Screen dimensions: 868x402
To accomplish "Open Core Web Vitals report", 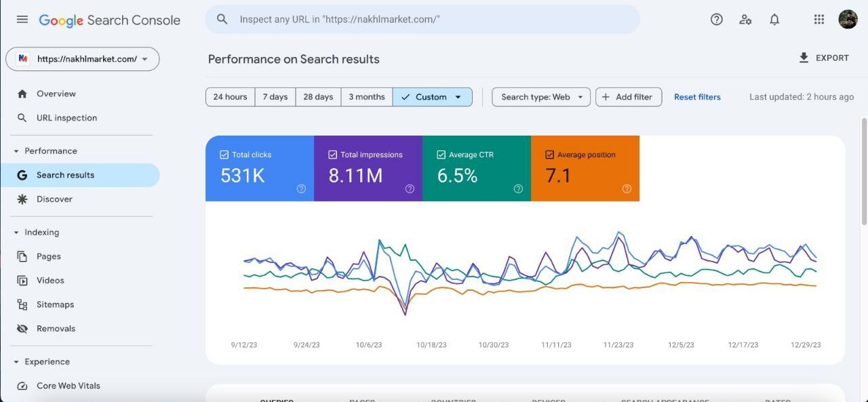I will 68,386.
